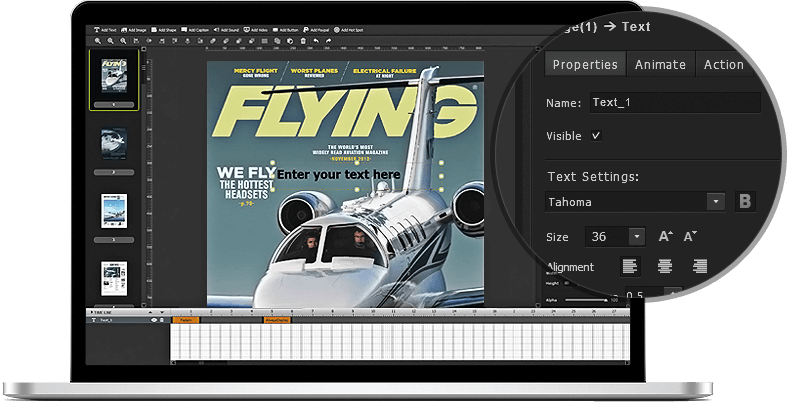Select the AlwaysDisplay block on the timeline
Viewport: 787px width, 402px height.
point(277,320)
